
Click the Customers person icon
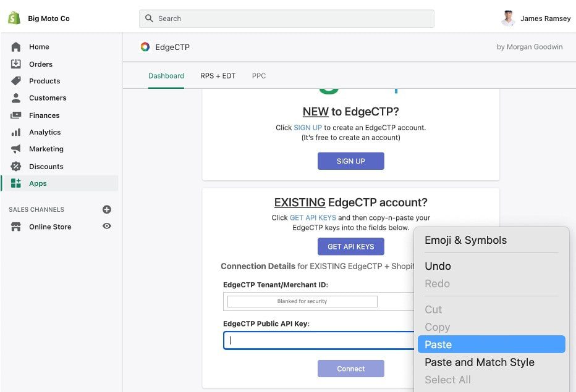(x=16, y=98)
